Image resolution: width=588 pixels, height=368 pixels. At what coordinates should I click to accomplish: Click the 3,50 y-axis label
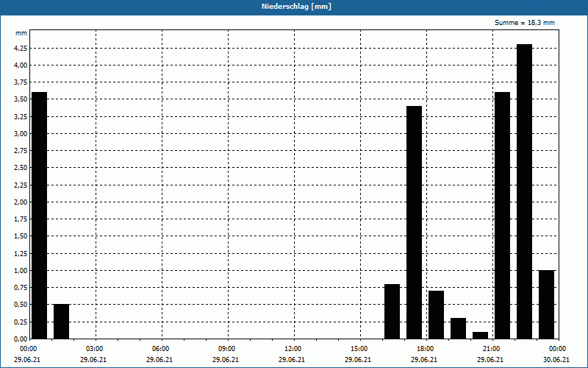point(21,99)
